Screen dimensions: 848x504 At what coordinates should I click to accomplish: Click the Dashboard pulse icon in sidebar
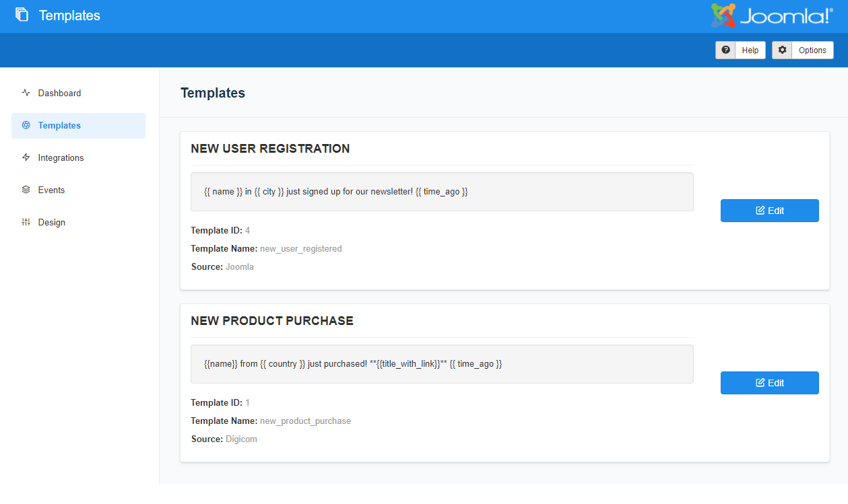[25, 93]
